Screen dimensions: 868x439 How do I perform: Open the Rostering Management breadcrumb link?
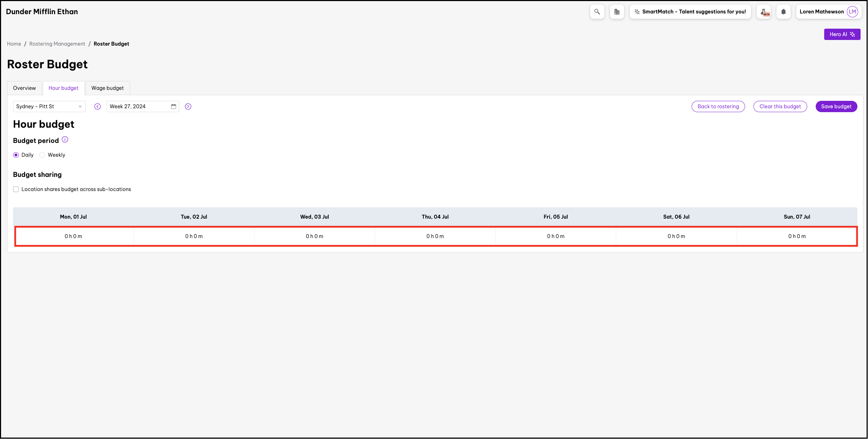click(57, 44)
